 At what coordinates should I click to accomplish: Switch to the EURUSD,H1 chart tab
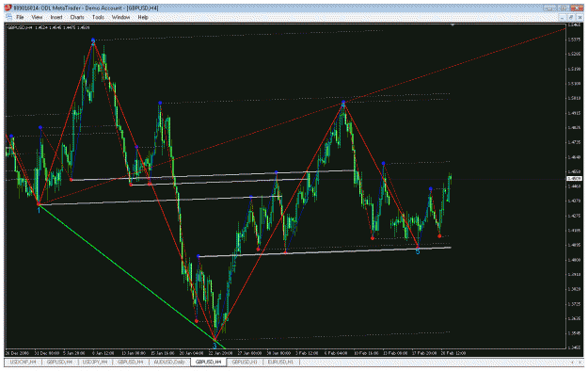pyautogui.click(x=280, y=362)
